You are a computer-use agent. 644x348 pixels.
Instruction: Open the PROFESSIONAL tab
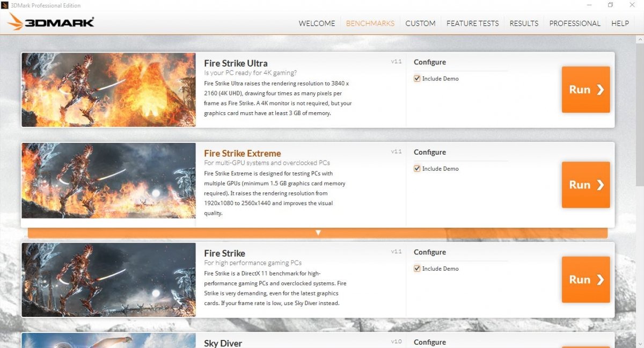tap(575, 23)
